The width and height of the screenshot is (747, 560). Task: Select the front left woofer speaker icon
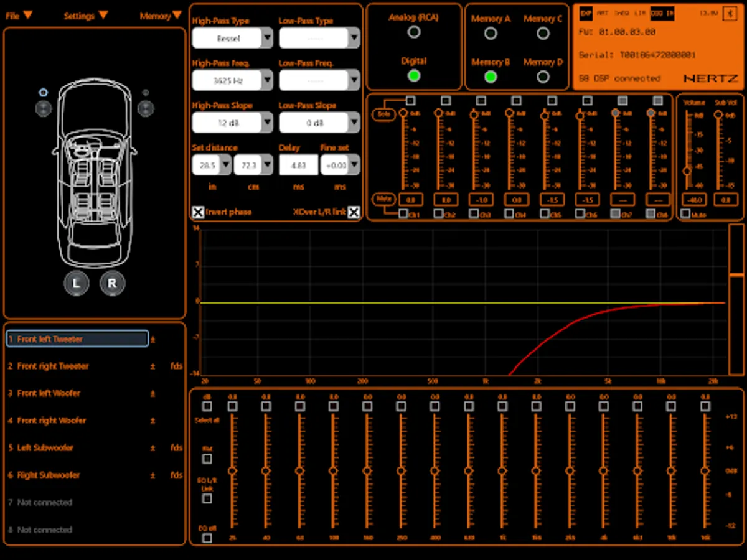(44, 108)
